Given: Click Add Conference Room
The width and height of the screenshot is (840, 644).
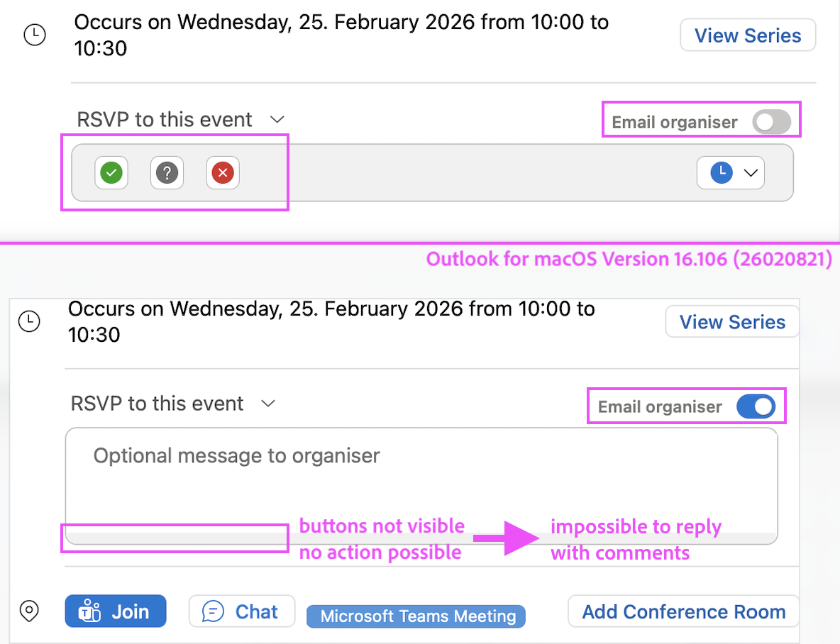Looking at the screenshot, I should 682,611.
